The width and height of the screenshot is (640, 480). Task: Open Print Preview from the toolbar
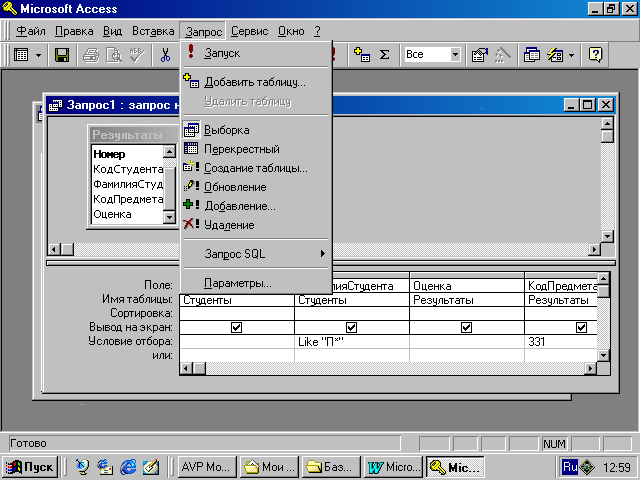point(114,55)
